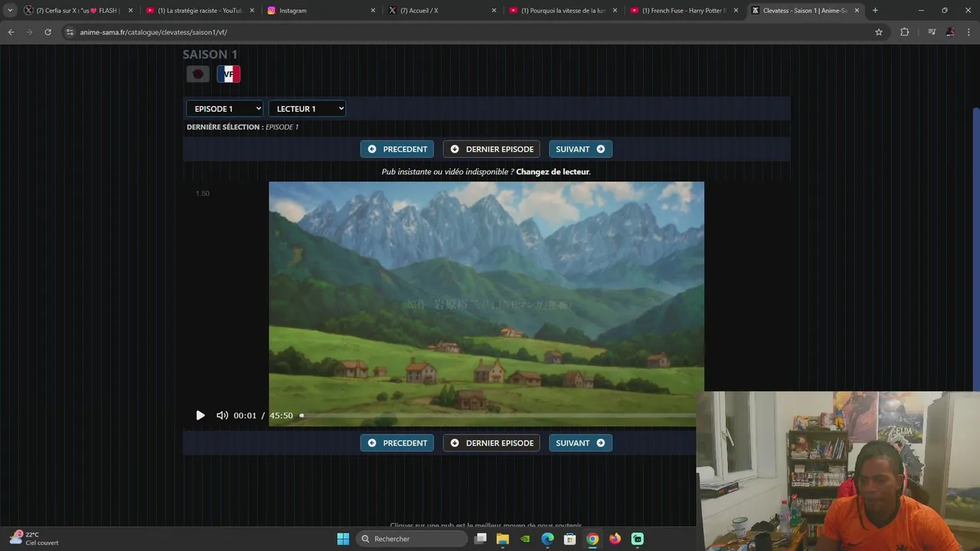This screenshot has height=551, width=980.
Task: Select the VF French flag version
Action: (x=229, y=74)
